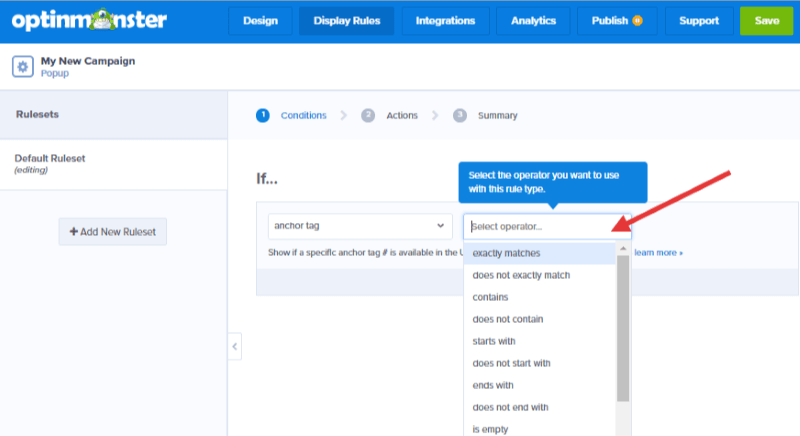Screen dimensions: 800x436
Task: Choose 'ends with' operator
Action: point(539,385)
